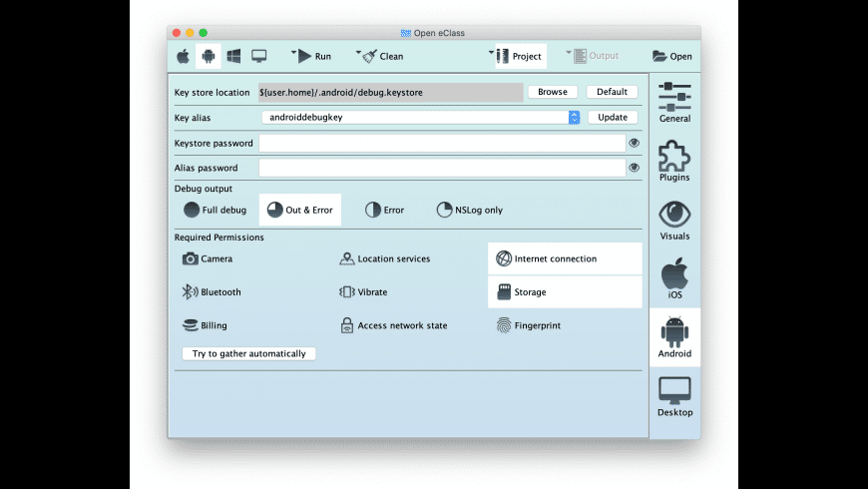Click the Default keystore button
This screenshot has width=868, height=489.
click(x=612, y=92)
